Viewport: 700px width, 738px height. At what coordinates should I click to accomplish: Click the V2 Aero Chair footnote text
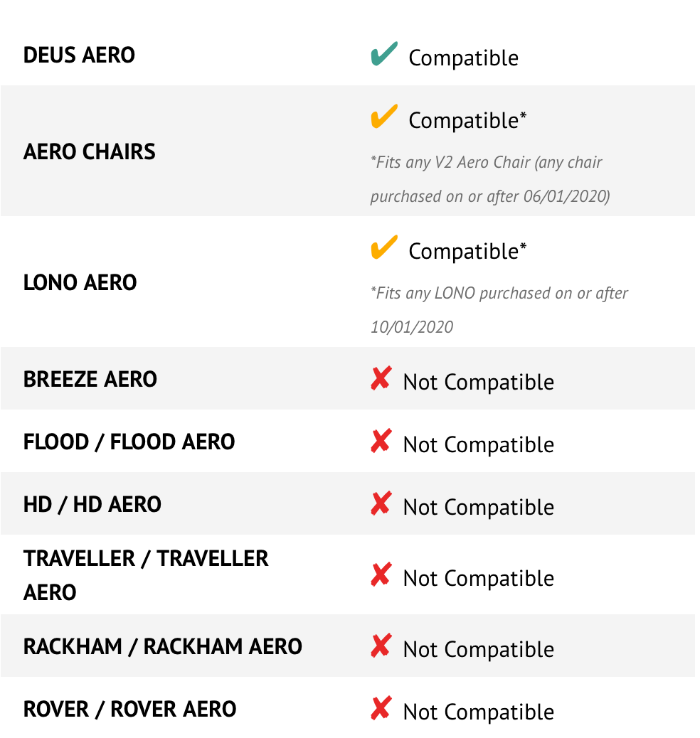tap(489, 179)
